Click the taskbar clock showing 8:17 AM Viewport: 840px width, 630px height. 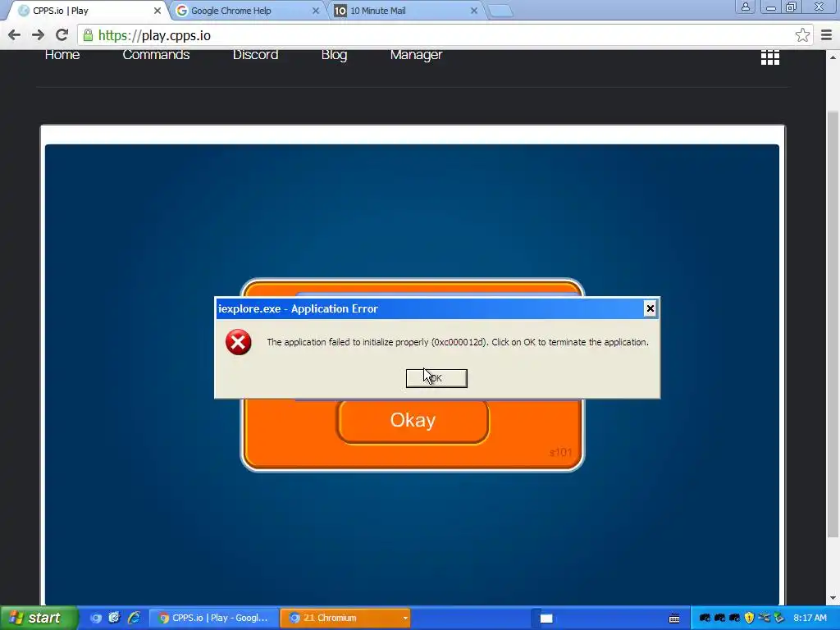pyautogui.click(x=810, y=618)
